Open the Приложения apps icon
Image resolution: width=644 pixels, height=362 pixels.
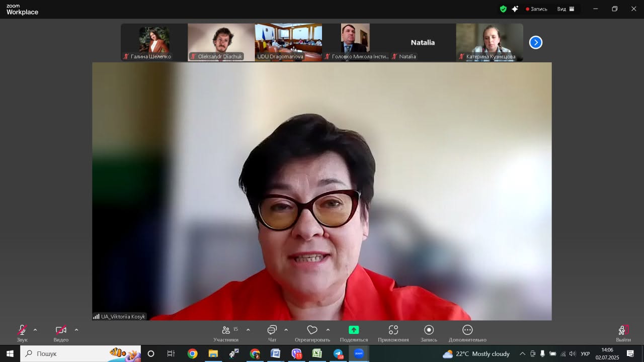(393, 330)
